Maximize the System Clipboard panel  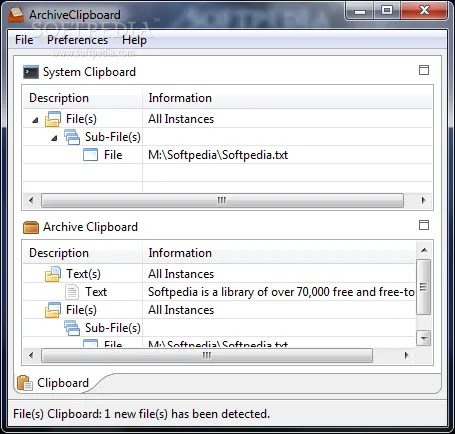[424, 70]
